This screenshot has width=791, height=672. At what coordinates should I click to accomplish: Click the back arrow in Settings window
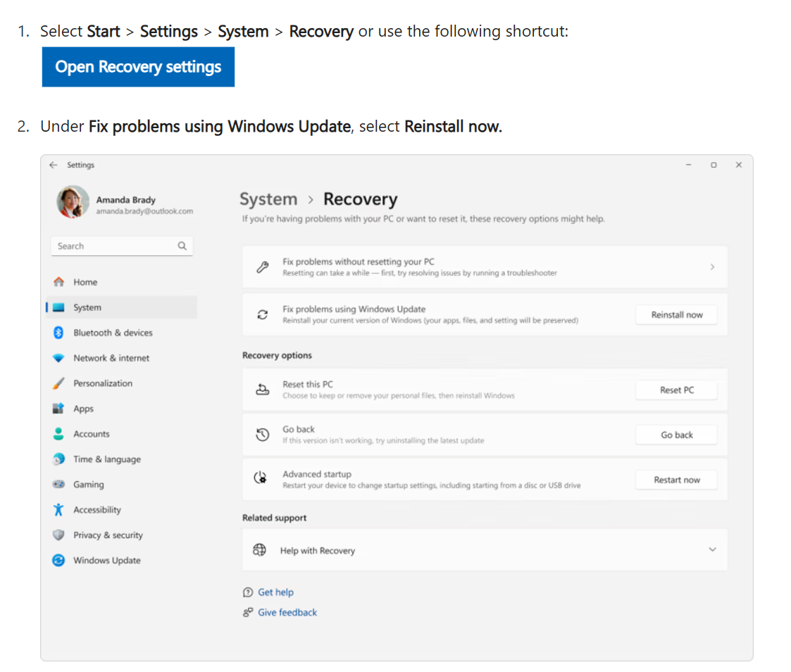coord(54,165)
